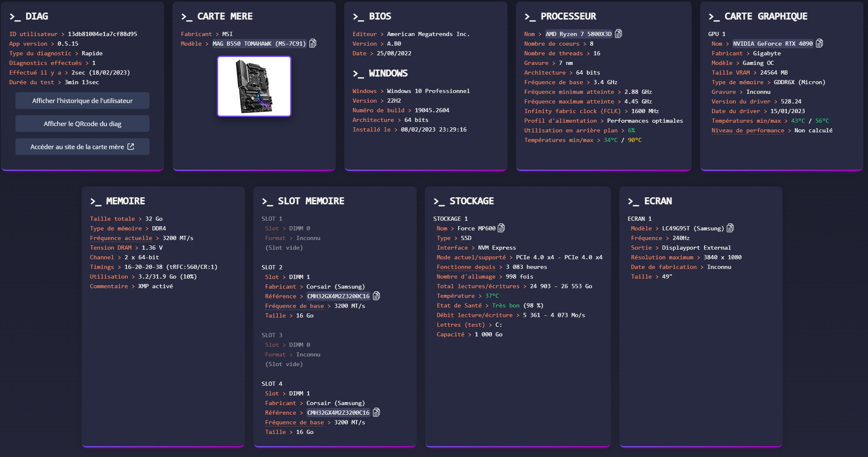Image resolution: width=868 pixels, height=457 pixels.
Task: Click the screen resolution 3840 x 1080
Action: pos(723,257)
